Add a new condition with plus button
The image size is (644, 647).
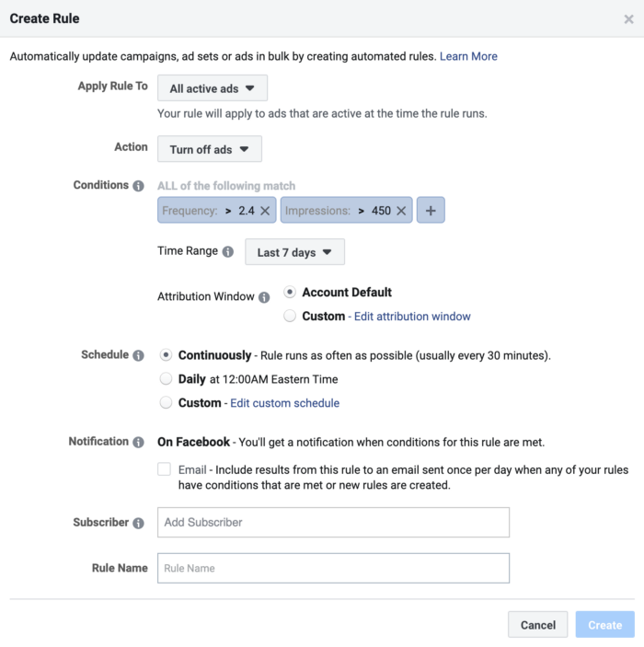point(430,211)
